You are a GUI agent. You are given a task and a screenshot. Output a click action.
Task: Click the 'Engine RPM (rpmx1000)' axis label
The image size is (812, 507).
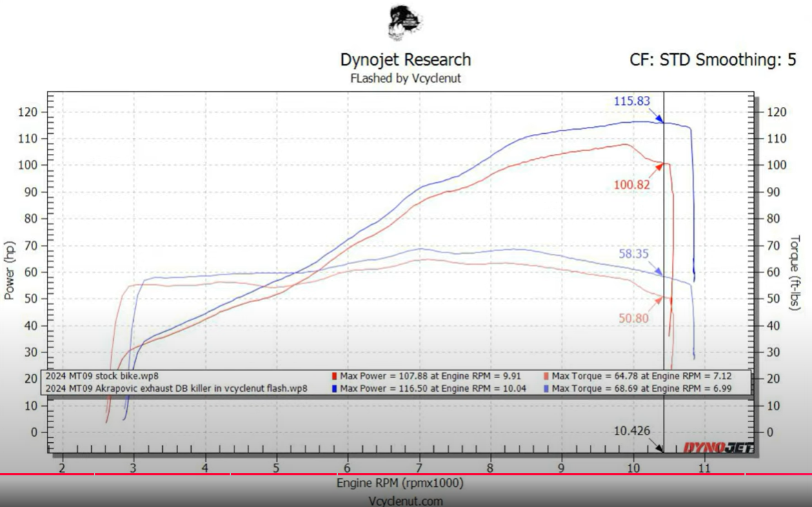pyautogui.click(x=400, y=483)
